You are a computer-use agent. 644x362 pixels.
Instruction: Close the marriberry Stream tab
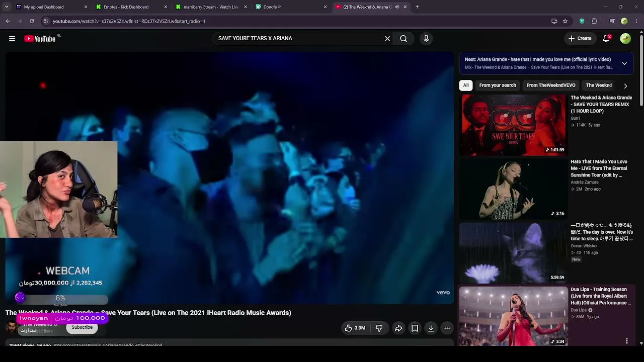click(x=246, y=7)
